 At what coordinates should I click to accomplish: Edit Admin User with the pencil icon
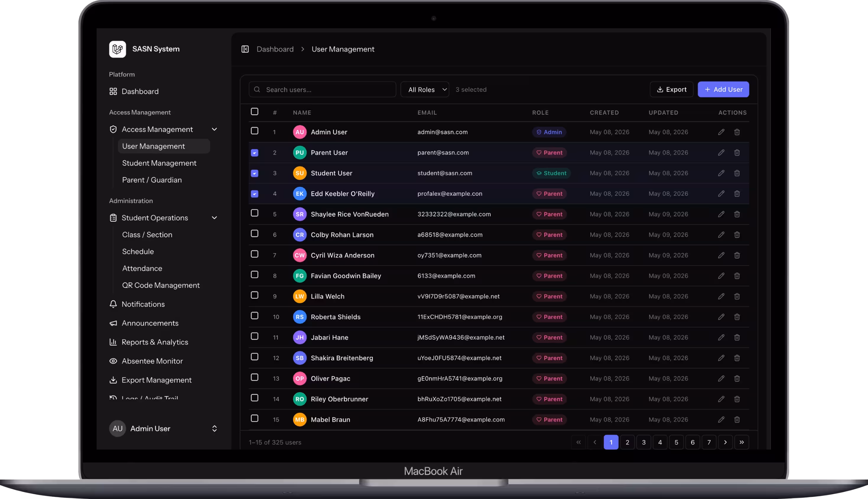pos(721,132)
